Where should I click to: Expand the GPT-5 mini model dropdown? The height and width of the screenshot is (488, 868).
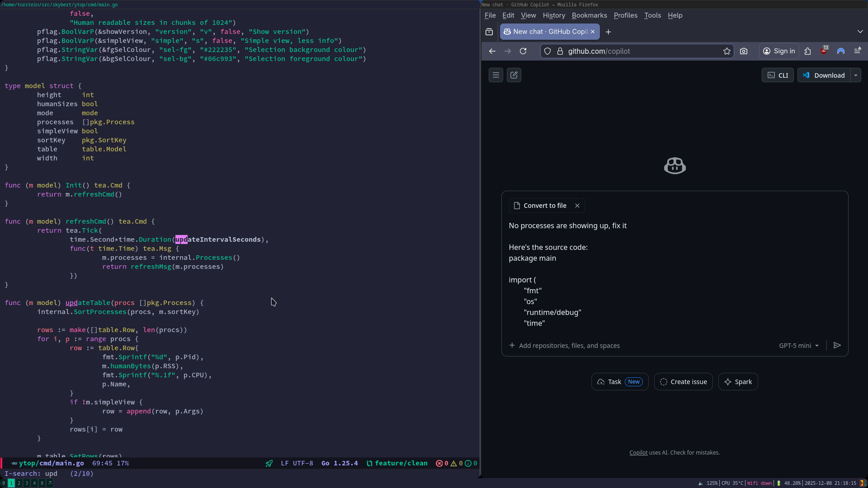coord(799,346)
